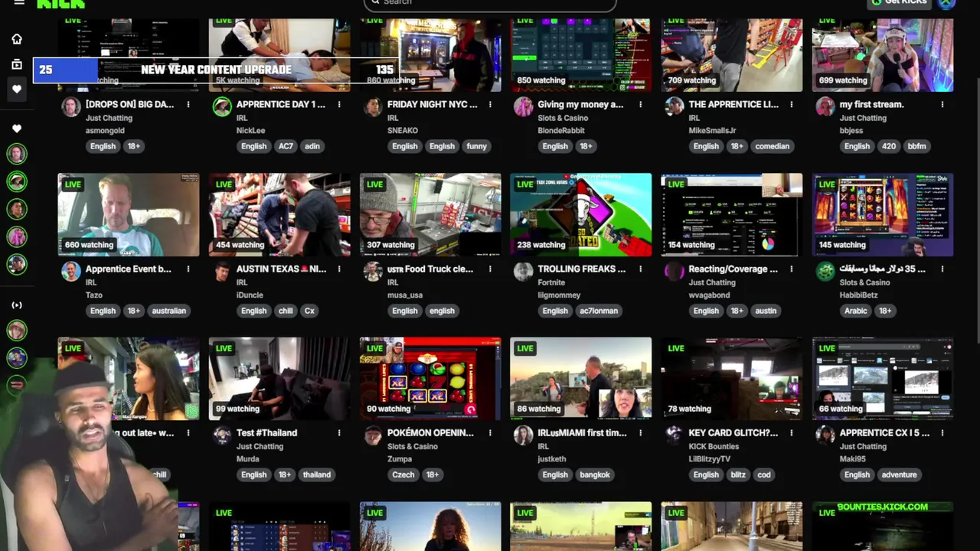The width and height of the screenshot is (980, 551).
Task: Open options menu for APPRENTICE DAY 1 stream
Action: coord(339,104)
